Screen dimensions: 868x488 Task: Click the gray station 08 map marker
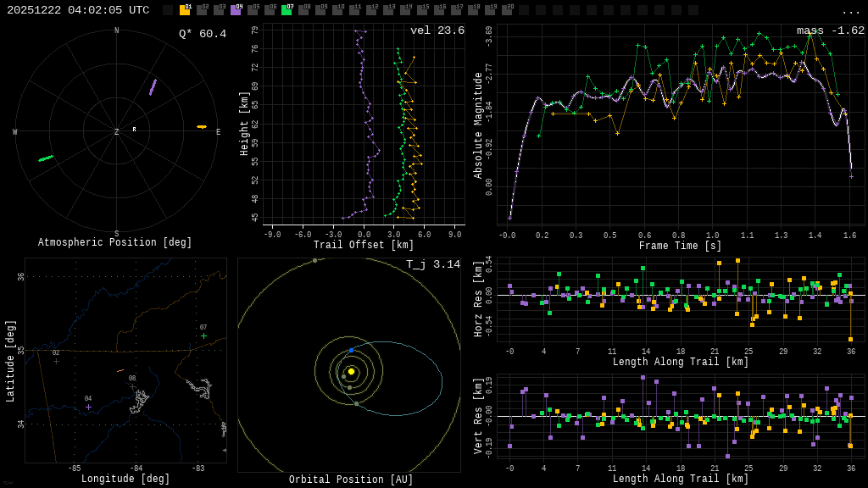(132, 387)
